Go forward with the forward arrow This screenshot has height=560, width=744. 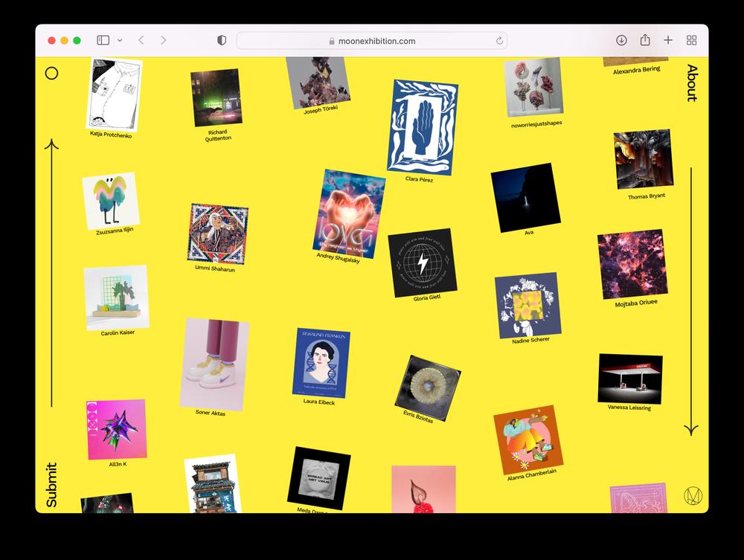click(164, 40)
